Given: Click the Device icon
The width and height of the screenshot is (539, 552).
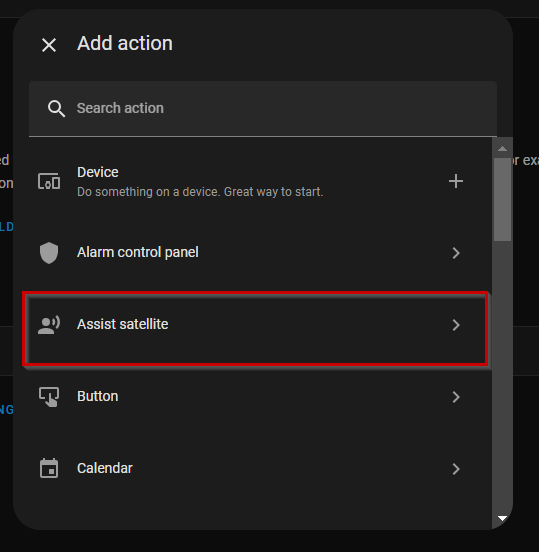Looking at the screenshot, I should pyautogui.click(x=49, y=182).
